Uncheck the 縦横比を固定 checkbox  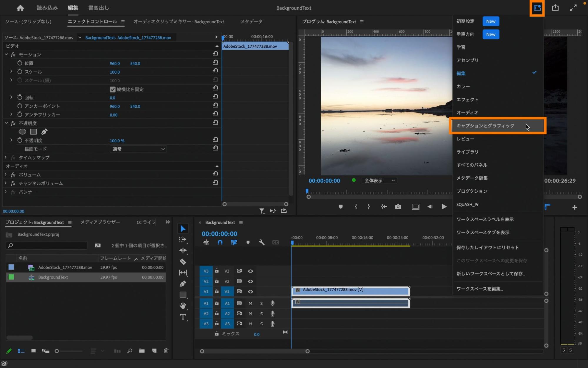click(112, 89)
